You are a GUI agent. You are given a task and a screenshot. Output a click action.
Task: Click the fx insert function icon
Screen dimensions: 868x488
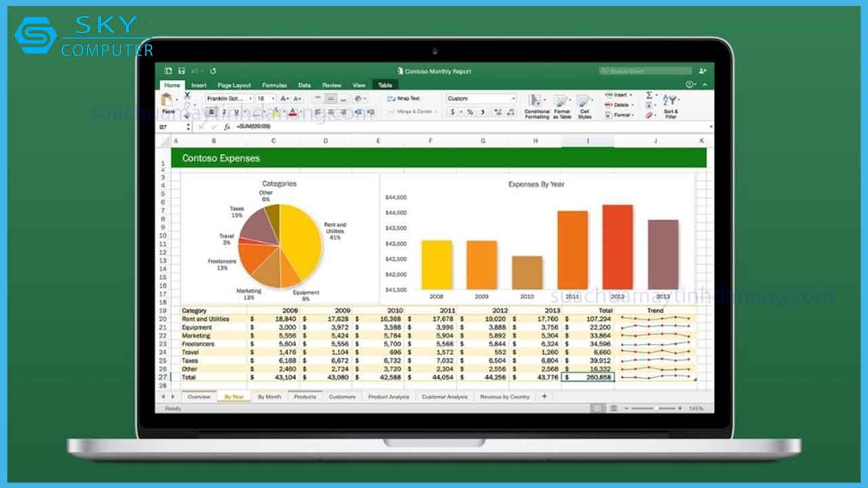click(x=226, y=127)
